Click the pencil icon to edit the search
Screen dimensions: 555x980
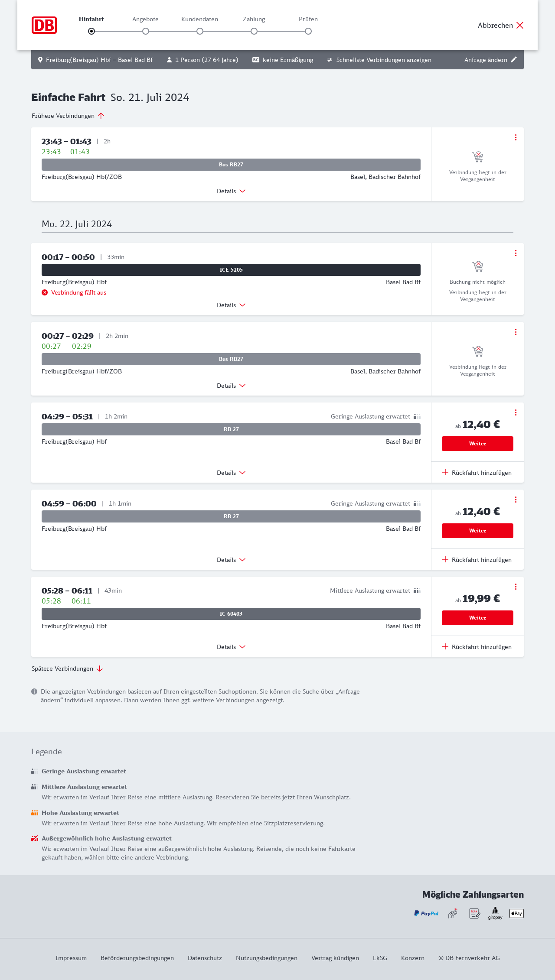(514, 60)
